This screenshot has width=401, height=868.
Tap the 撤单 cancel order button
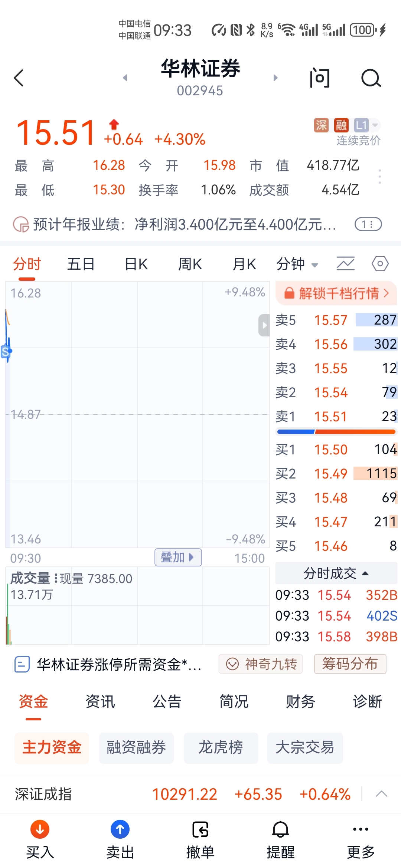(200, 840)
